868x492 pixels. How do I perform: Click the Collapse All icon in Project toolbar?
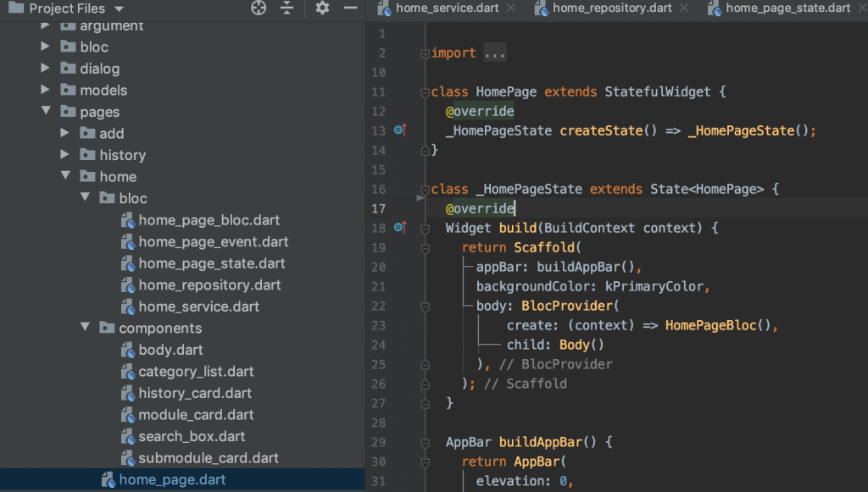(x=287, y=9)
